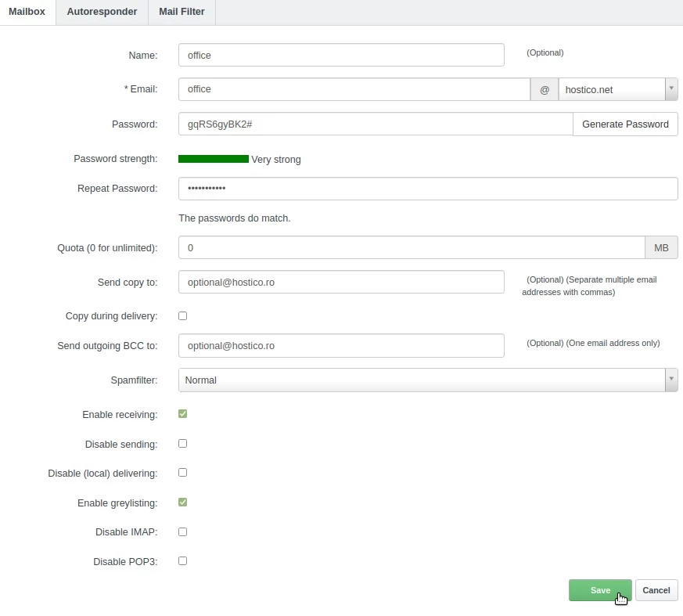Screen dimensions: 683x616
Task: Click the Name input field
Action: point(341,55)
